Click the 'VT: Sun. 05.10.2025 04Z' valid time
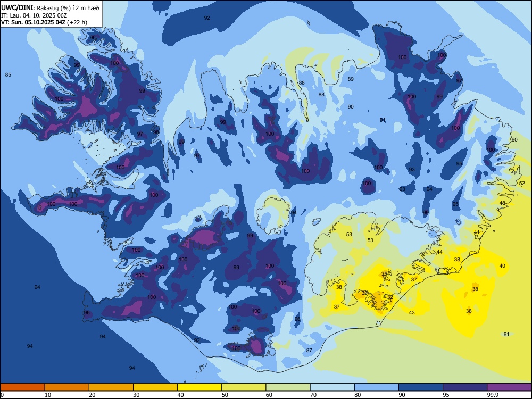This screenshot has height=399, width=532. [33, 22]
